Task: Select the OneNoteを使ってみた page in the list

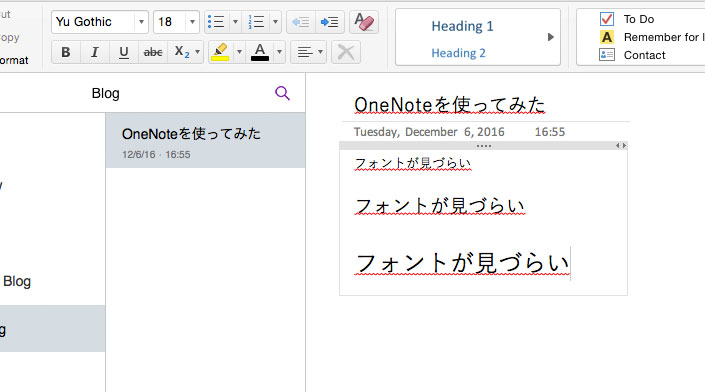Action: pyautogui.click(x=205, y=140)
